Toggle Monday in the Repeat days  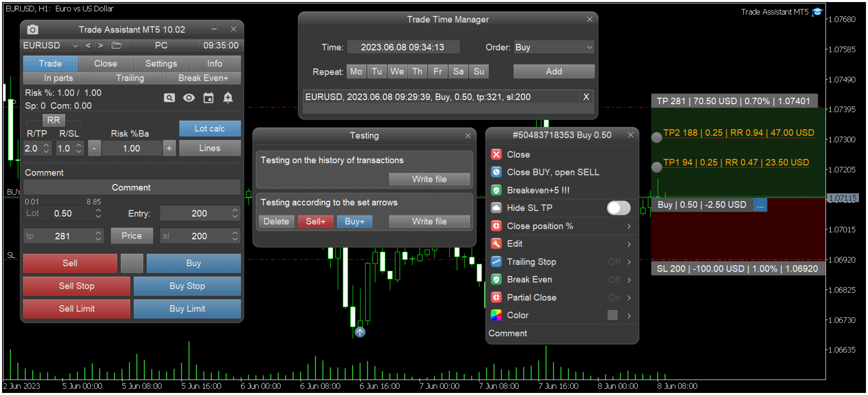click(356, 71)
